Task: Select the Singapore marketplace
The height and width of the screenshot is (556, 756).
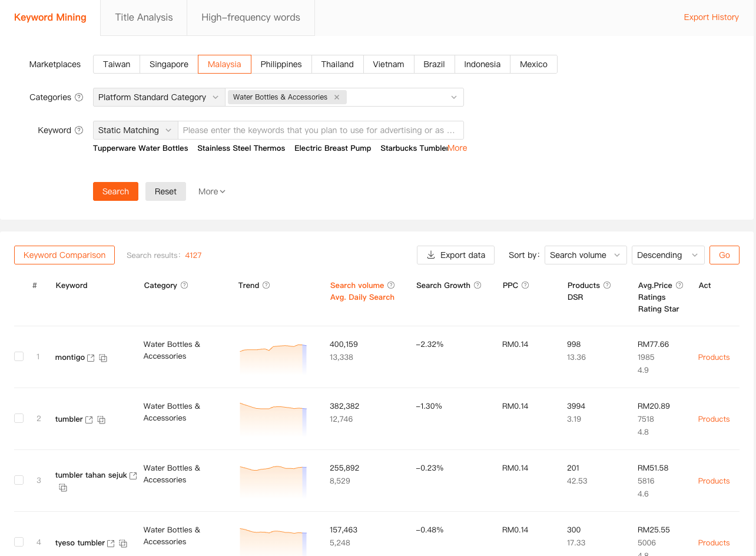Action: click(x=169, y=65)
